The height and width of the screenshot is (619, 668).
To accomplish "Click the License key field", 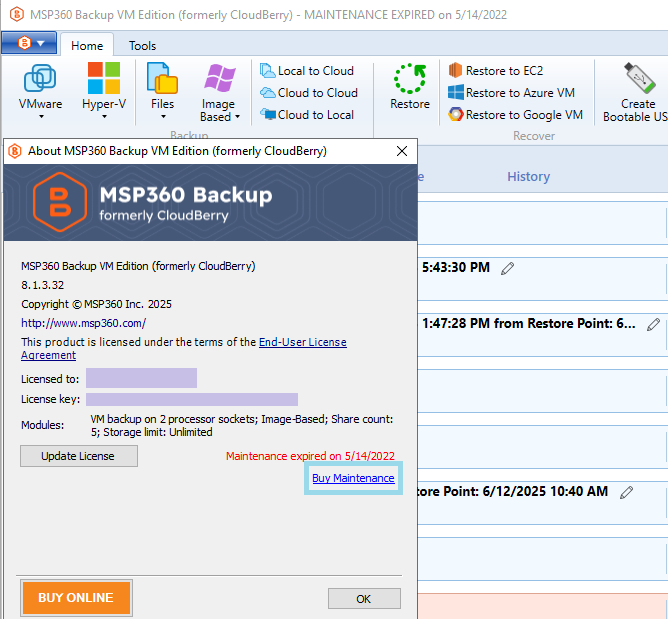I will [192, 400].
